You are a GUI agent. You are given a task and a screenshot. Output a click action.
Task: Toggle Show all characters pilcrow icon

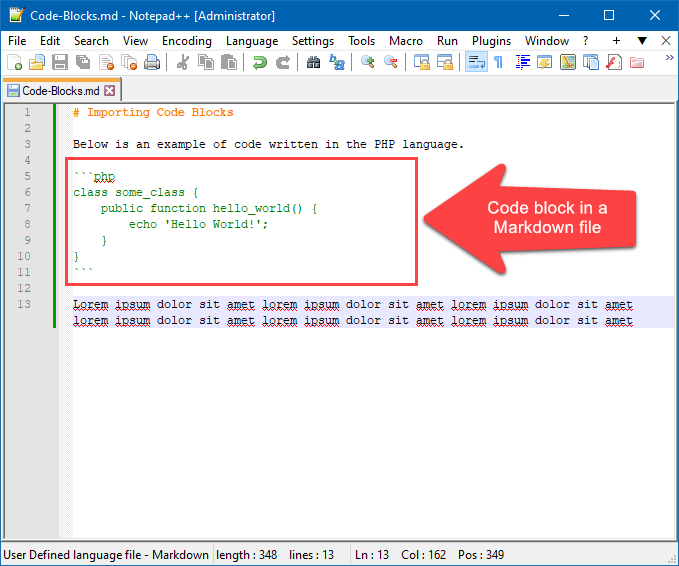coord(498,62)
